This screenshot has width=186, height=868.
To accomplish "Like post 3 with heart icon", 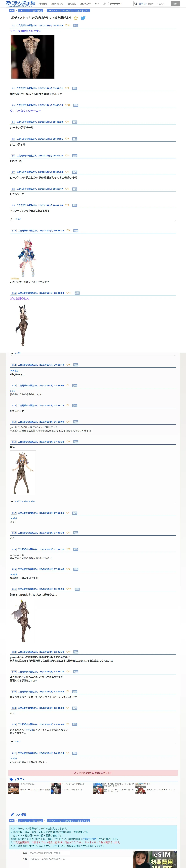I will [66, 105].
